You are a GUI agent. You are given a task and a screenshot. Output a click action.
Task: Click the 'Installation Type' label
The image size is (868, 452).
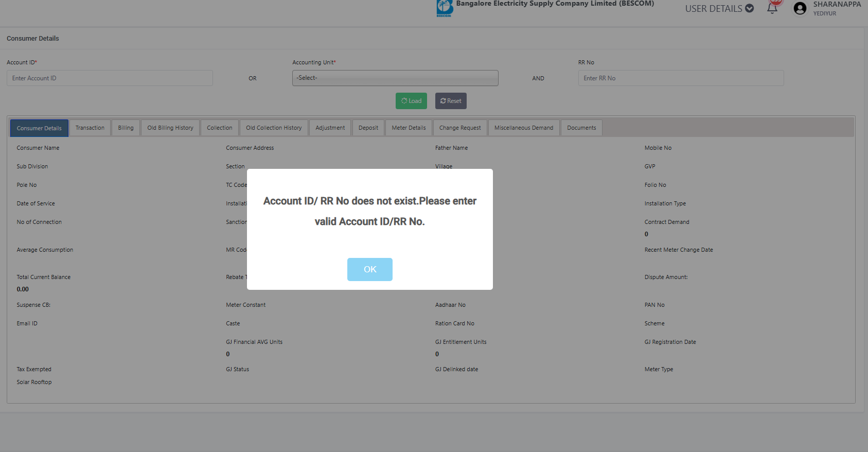[x=665, y=203]
